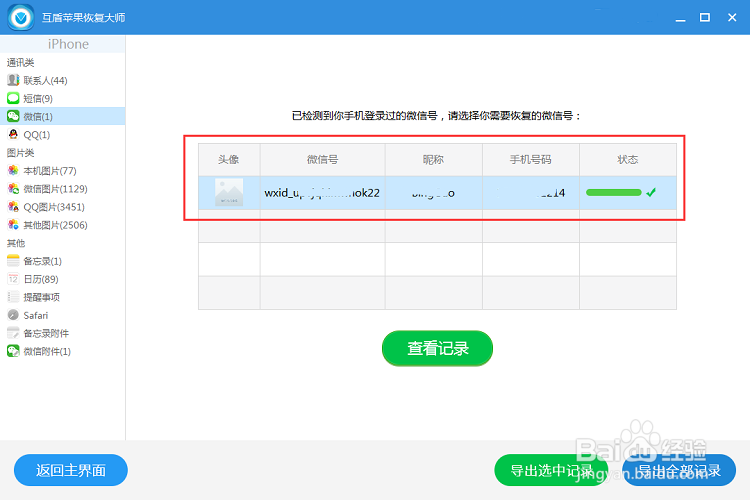This screenshot has height=500, width=750.
Task: Click the 导出全部记录 button
Action: click(x=679, y=470)
